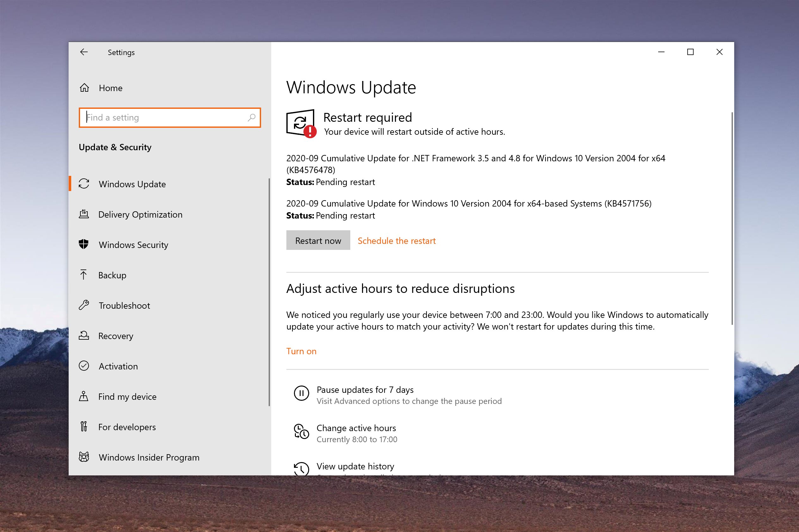Open View update history
This screenshot has width=799, height=532.
pyautogui.click(x=355, y=466)
